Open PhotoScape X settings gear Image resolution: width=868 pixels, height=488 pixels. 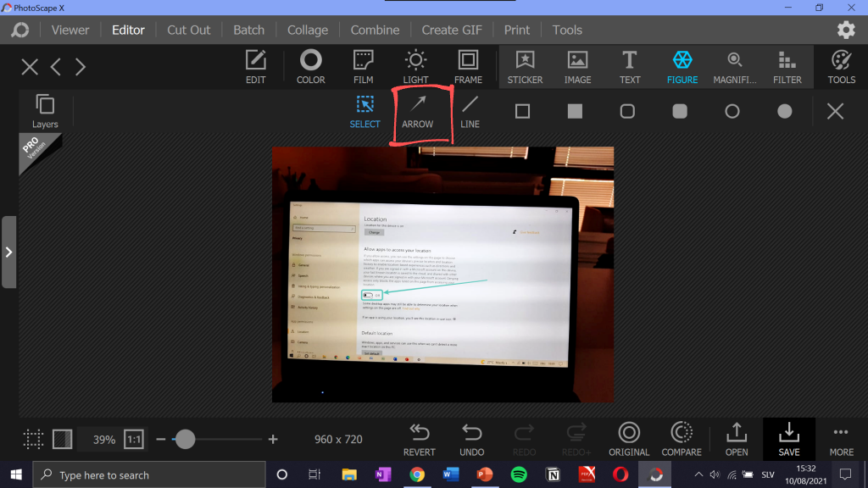tap(846, 30)
